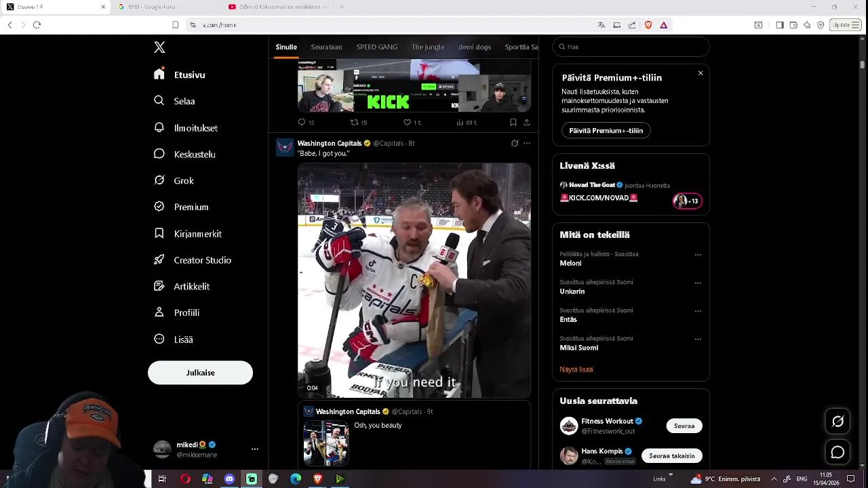868x488 pixels.
Task: Open the Brave Wallet icon
Action: tap(793, 25)
